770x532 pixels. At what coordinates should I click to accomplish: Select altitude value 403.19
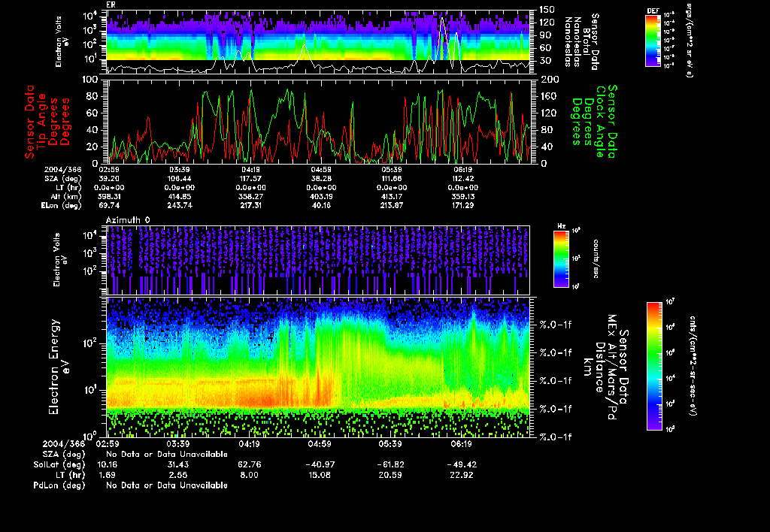(x=321, y=196)
